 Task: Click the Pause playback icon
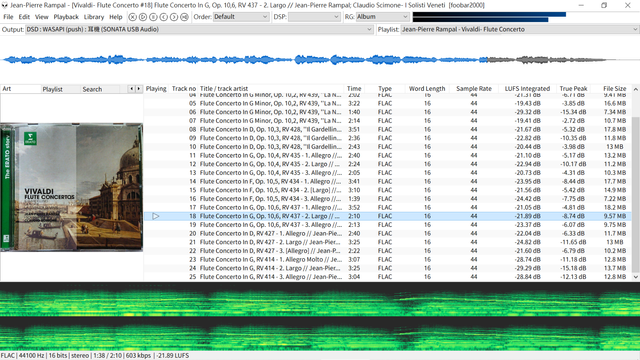click(153, 17)
